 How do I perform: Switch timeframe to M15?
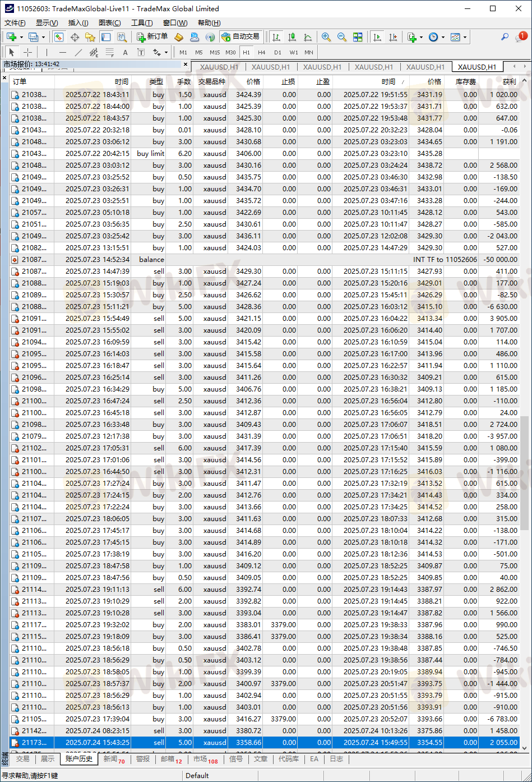click(215, 52)
